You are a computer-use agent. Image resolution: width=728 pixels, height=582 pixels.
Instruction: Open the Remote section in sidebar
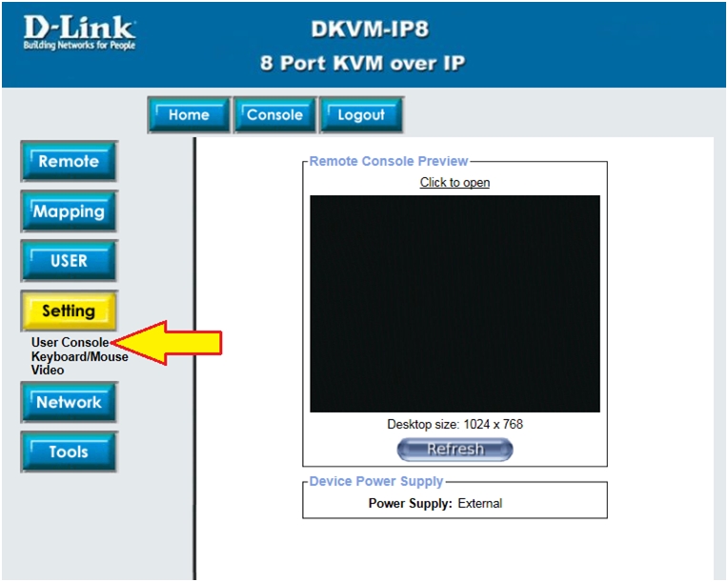[x=69, y=162]
